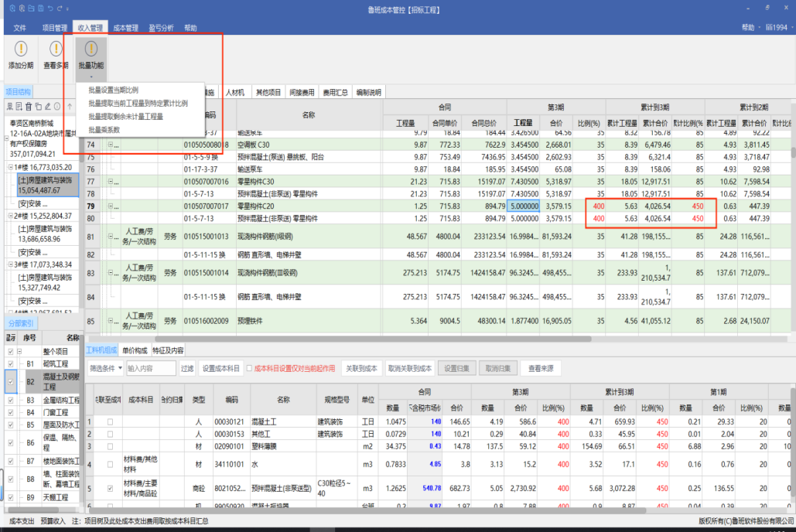Collapse row 79 零星构件C20 expander
Screen dimensions: 796x532
[110, 206]
